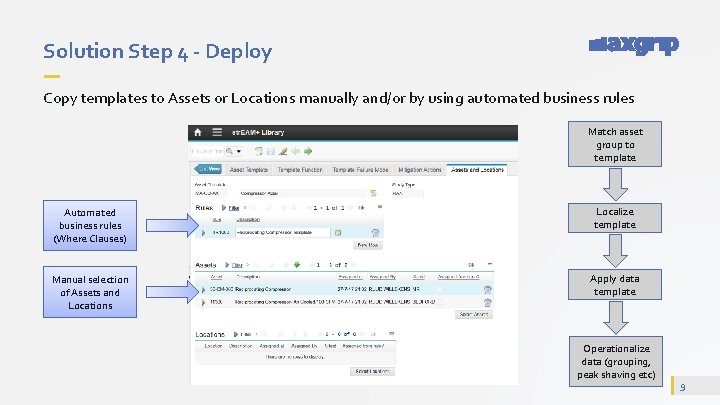
Task: Open the search dropdown arrow beside magnifier
Action: pos(239,151)
